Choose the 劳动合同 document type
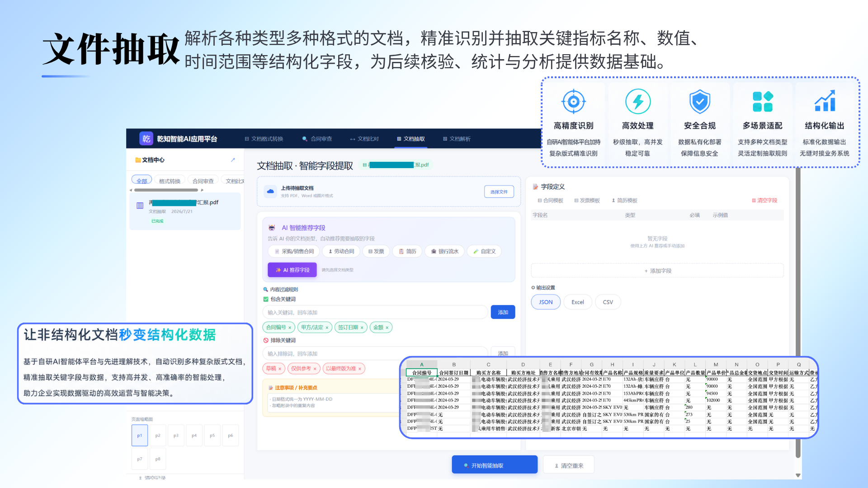Screen dimensions: 868x488 coord(341,251)
